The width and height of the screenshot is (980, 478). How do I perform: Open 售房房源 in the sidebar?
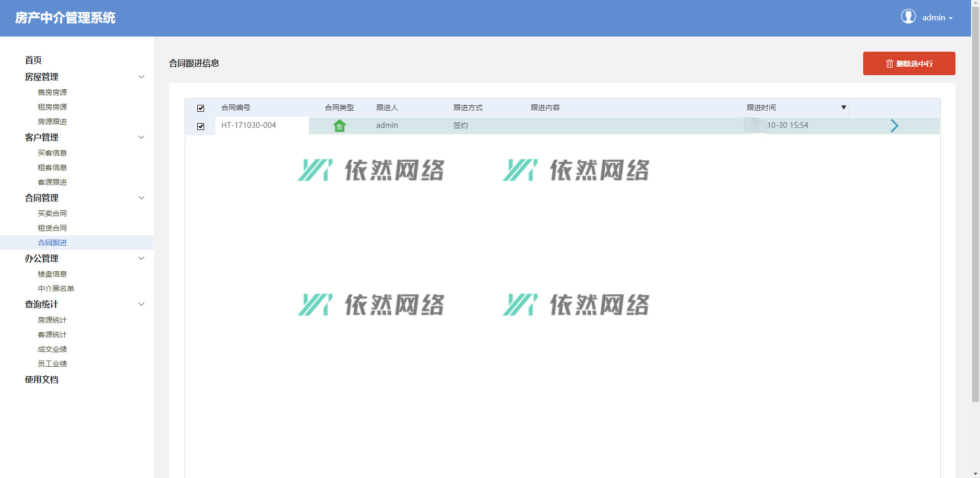[52, 92]
